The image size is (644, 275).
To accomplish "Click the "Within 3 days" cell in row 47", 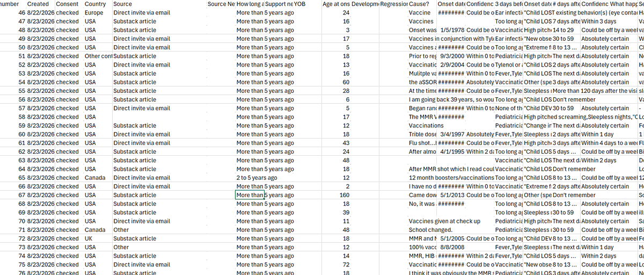I will pyautogui.click(x=609, y=21).
